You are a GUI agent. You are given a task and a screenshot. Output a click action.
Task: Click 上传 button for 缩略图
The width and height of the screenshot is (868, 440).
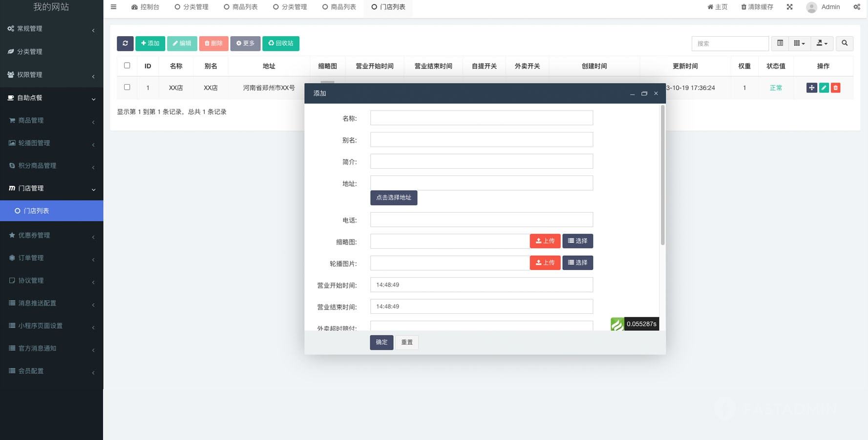click(545, 241)
